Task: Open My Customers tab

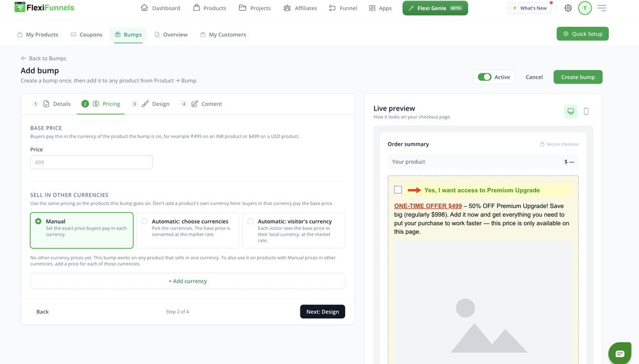Action: pyautogui.click(x=223, y=34)
